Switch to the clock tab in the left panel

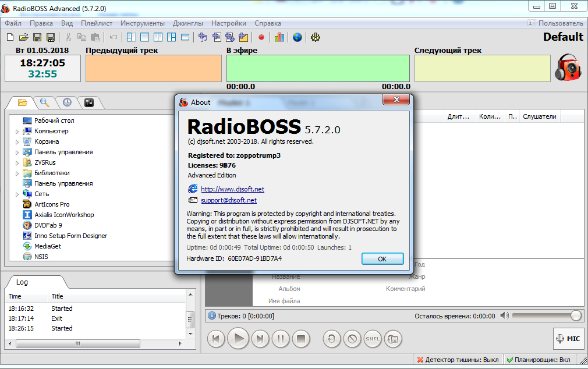point(67,102)
